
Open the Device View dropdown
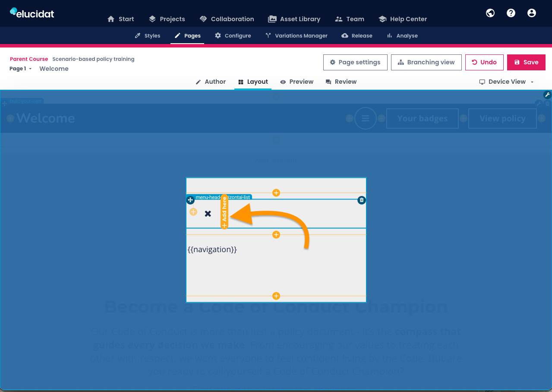(506, 82)
